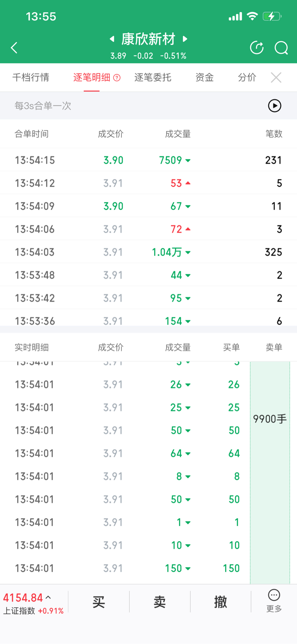Tap trade count 325
The image size is (297, 644).
(273, 252)
